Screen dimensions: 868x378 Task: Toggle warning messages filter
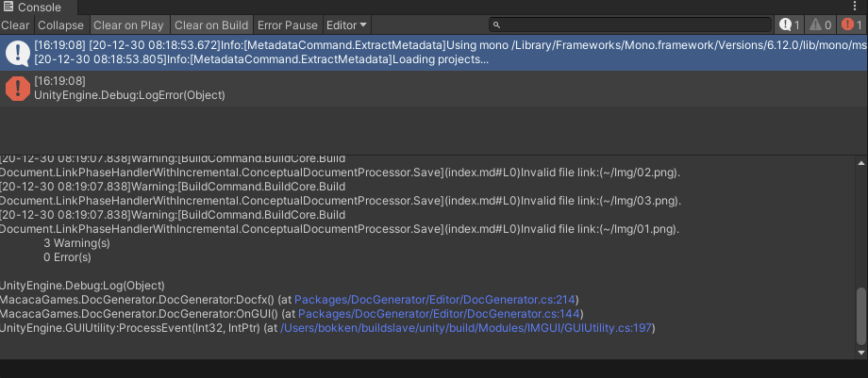[x=821, y=25]
